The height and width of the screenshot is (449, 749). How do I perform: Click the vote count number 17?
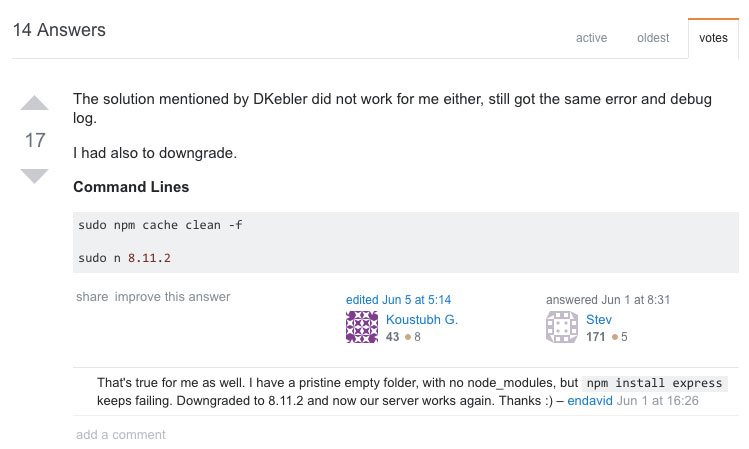coord(35,140)
